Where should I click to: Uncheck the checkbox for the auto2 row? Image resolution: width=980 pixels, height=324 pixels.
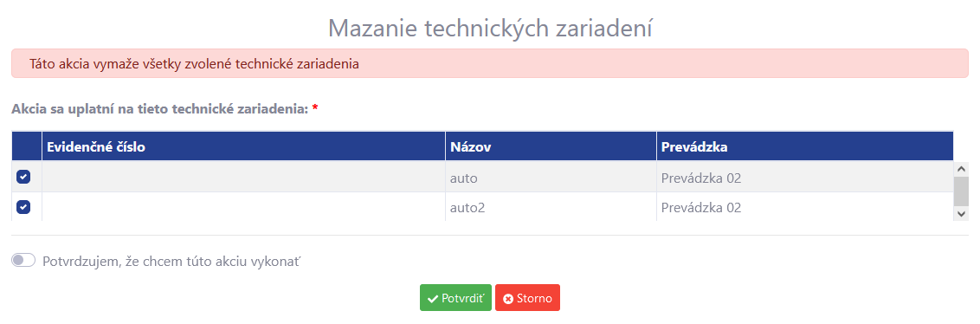click(23, 207)
